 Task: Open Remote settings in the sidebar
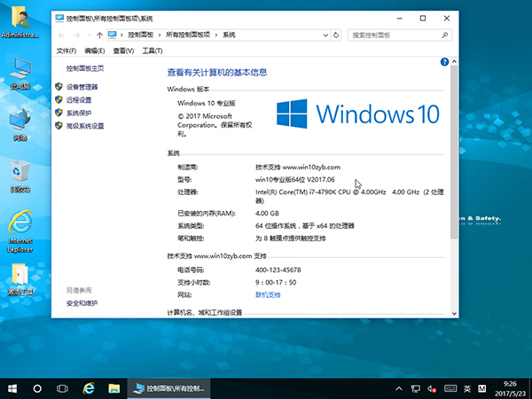[x=78, y=100]
